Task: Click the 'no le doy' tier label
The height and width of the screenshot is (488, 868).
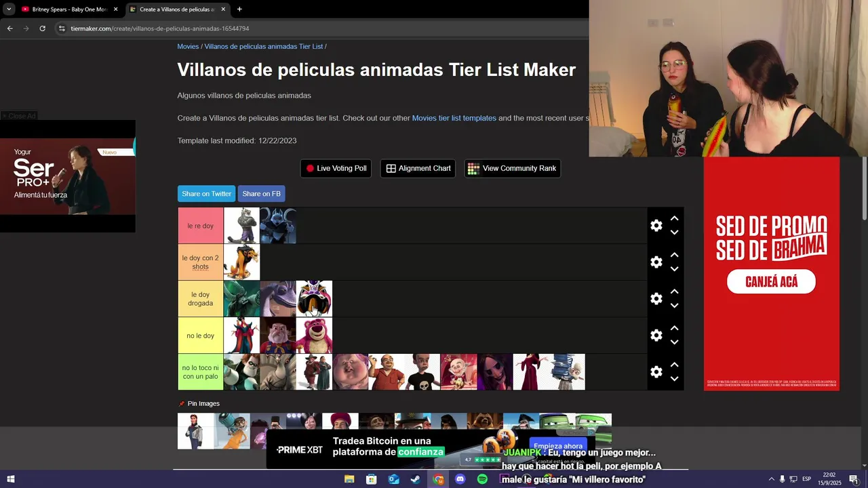Action: (201, 335)
